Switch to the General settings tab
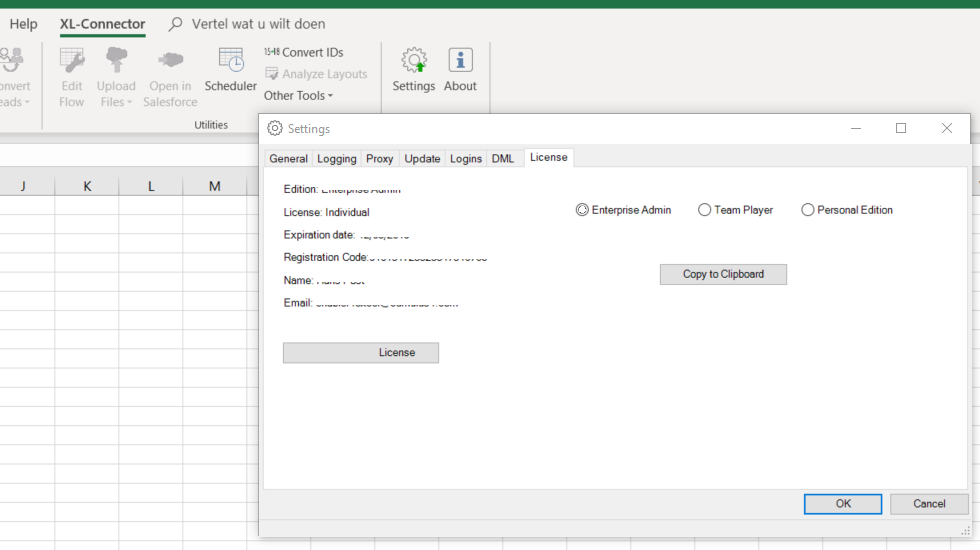The height and width of the screenshot is (550, 980). (x=288, y=159)
